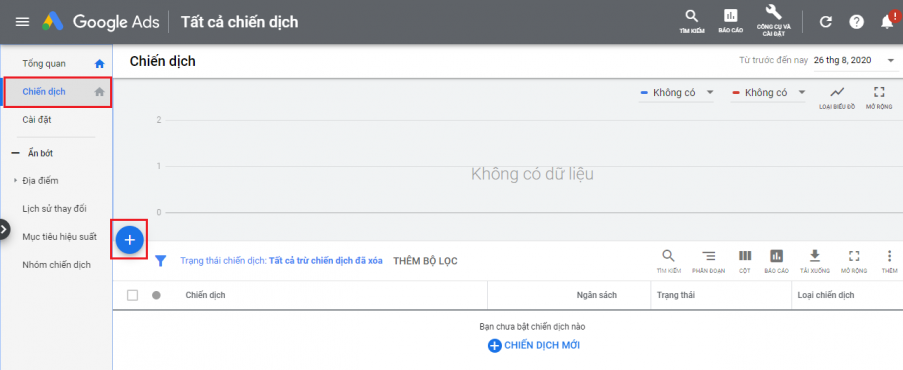The width and height of the screenshot is (903, 370).
Task: Go to Tổng quan in sidebar
Action: point(44,63)
